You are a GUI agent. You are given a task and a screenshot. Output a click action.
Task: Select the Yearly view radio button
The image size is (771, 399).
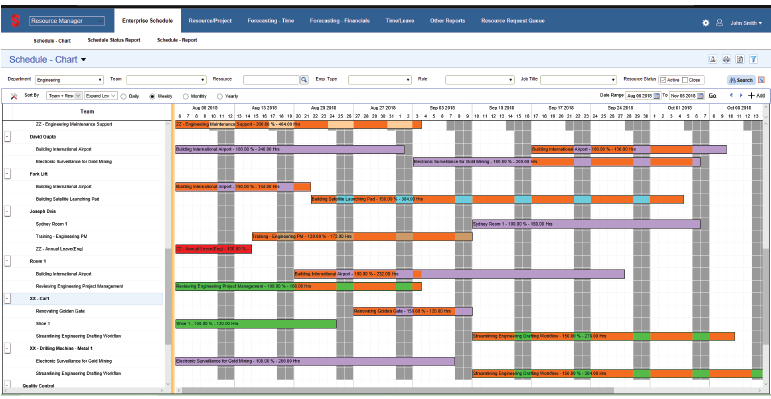220,96
